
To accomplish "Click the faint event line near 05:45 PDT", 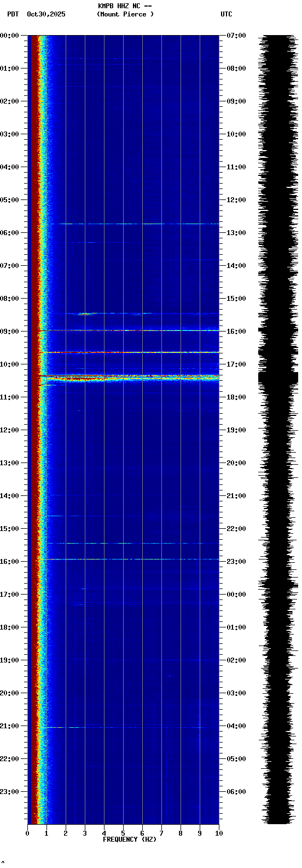I will tap(138, 224).
